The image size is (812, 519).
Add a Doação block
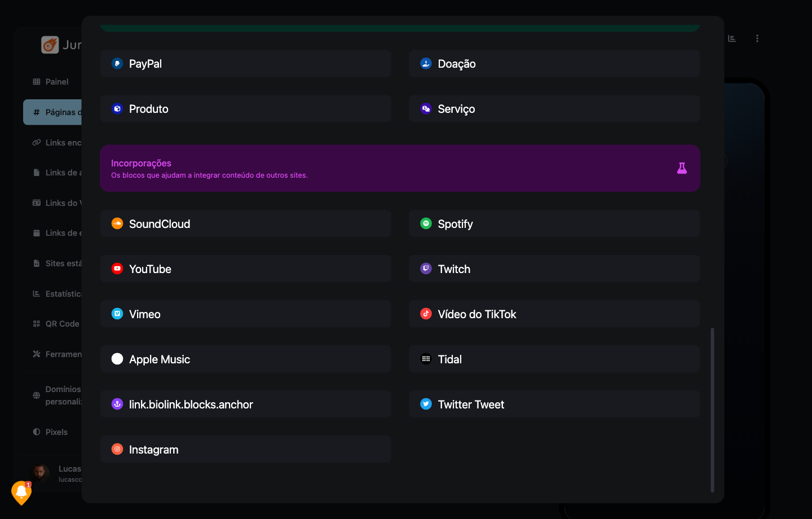coord(554,64)
